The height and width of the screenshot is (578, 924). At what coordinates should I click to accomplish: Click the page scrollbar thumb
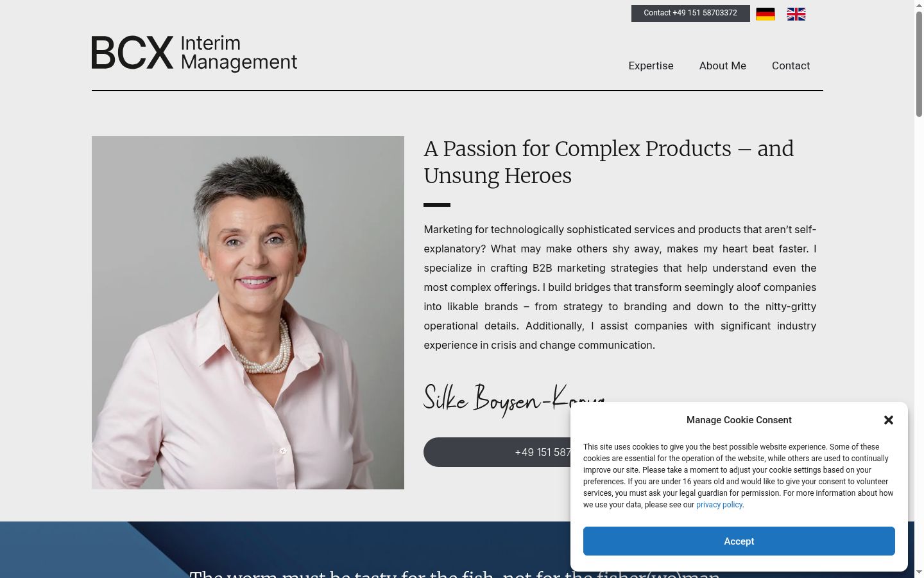(919, 63)
